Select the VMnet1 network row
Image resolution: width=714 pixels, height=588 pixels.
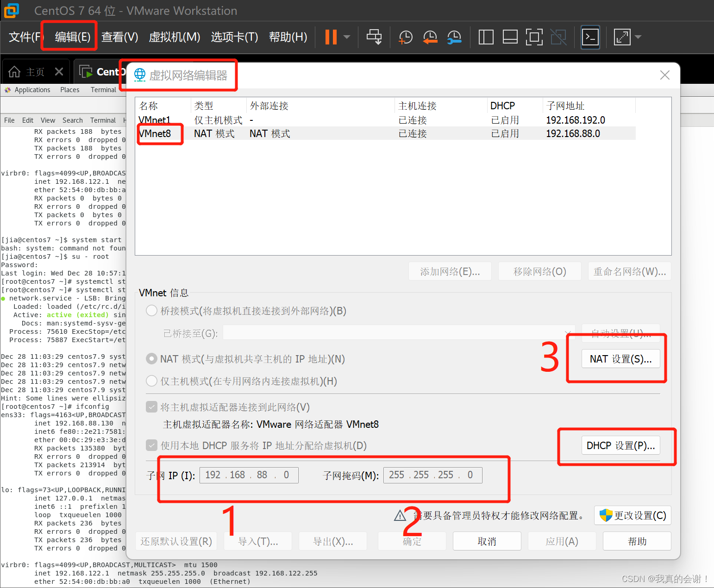[x=385, y=120]
